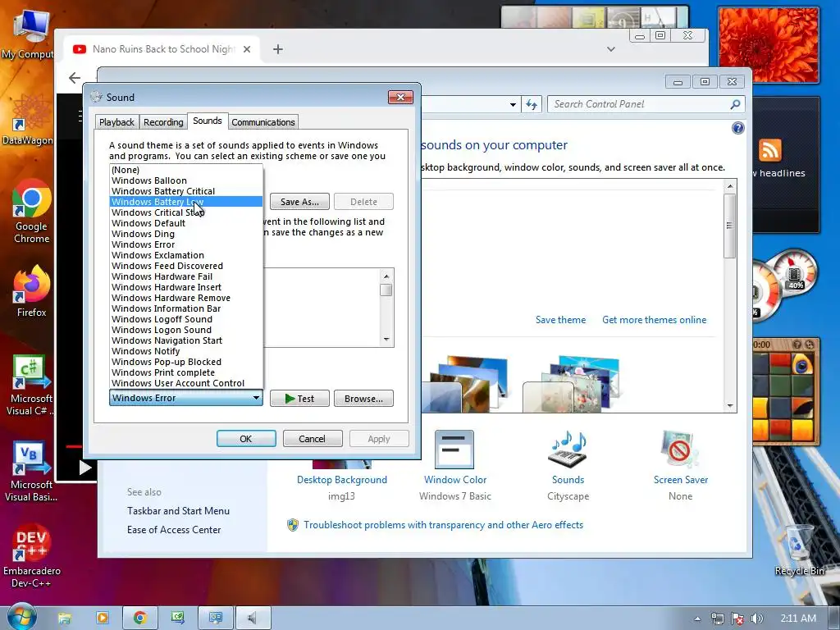Switch to the Playback tab

[116, 122]
